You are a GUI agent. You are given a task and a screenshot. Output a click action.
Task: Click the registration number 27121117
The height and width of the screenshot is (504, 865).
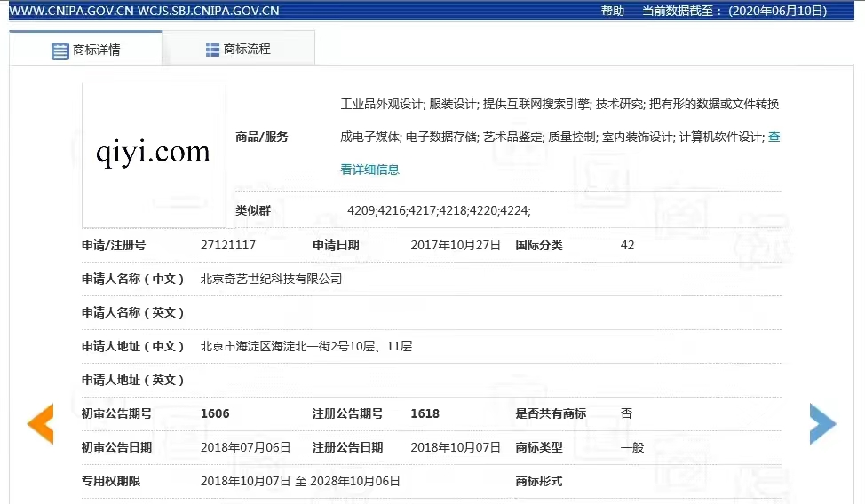(228, 245)
